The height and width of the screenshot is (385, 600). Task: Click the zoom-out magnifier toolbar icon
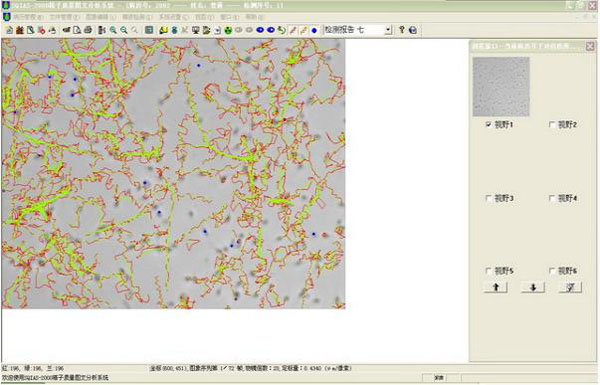(124, 30)
